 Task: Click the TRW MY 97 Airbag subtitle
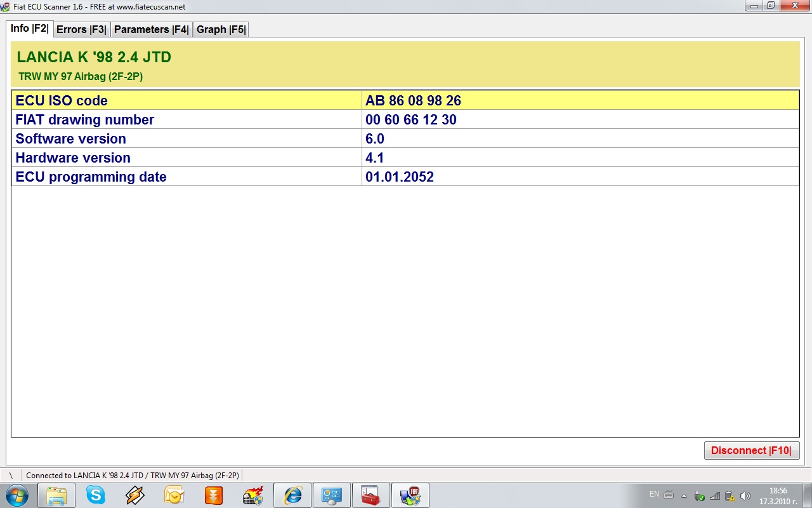coord(81,76)
